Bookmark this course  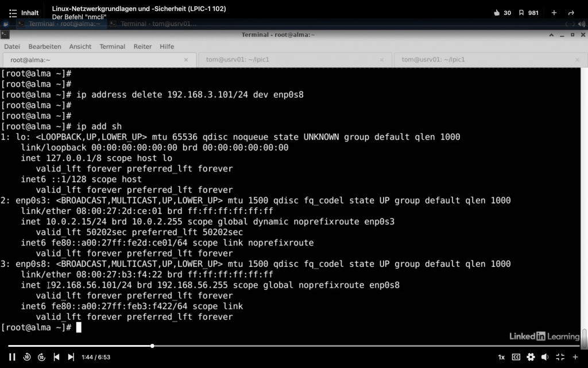point(521,13)
